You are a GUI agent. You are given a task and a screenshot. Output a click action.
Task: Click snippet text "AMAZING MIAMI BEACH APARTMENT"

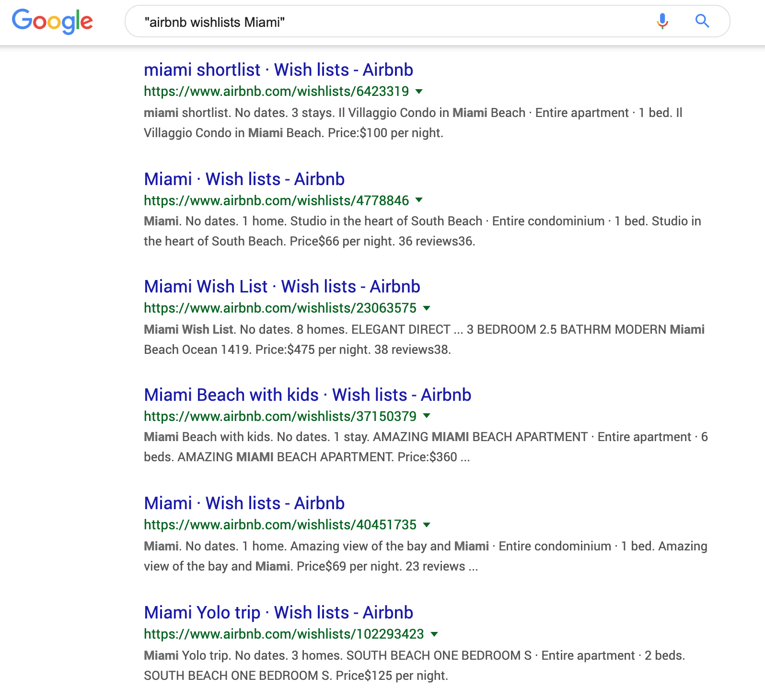pos(480,437)
